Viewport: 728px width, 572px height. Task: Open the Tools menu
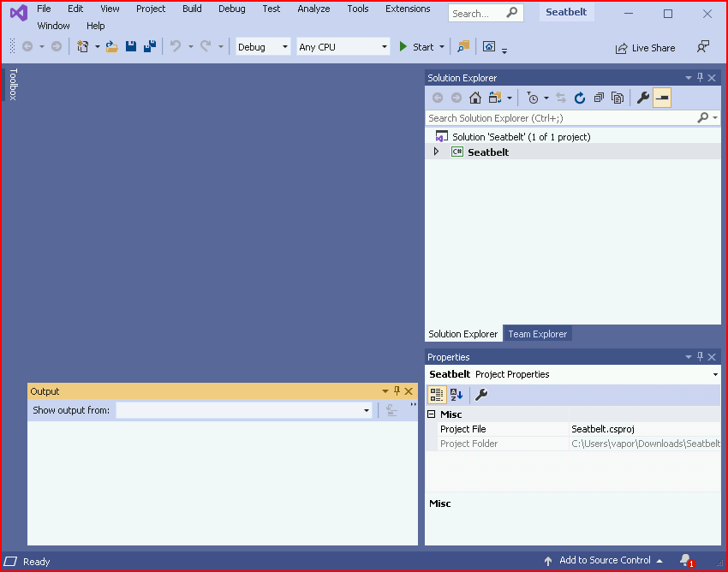[358, 9]
